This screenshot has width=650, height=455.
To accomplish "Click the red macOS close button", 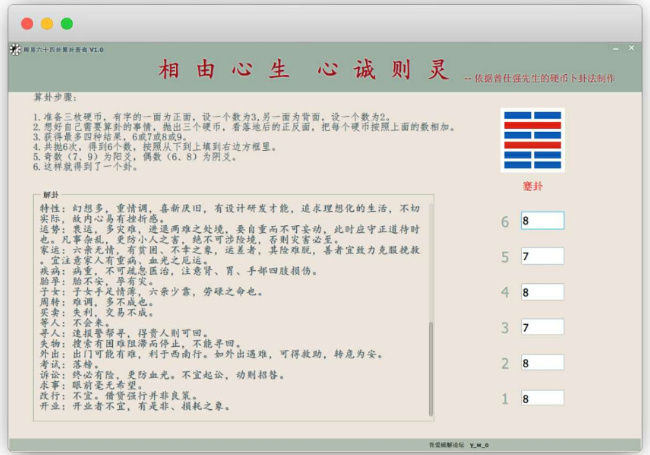I will 27,22.
